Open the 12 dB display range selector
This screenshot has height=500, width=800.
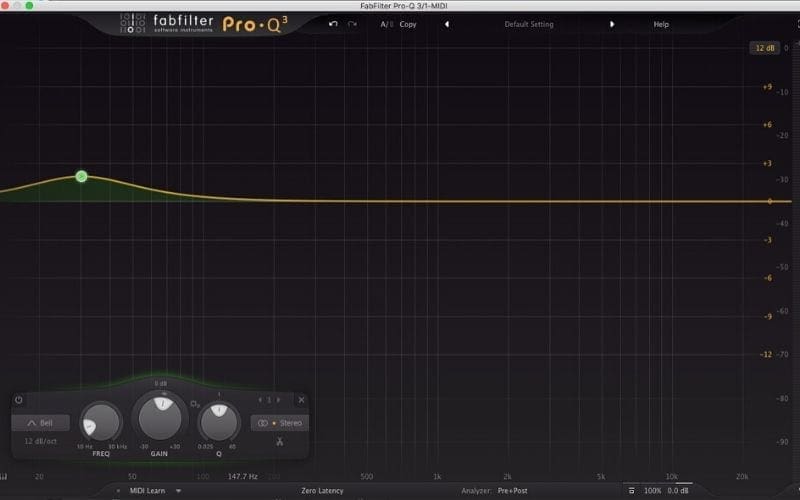[x=764, y=48]
